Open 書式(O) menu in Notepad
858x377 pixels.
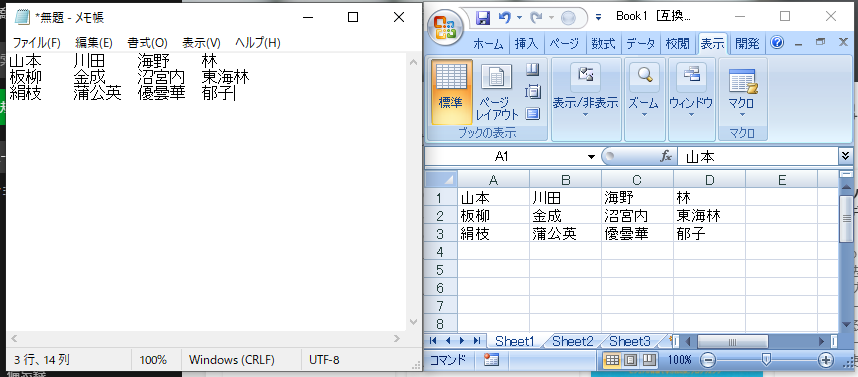147,43
